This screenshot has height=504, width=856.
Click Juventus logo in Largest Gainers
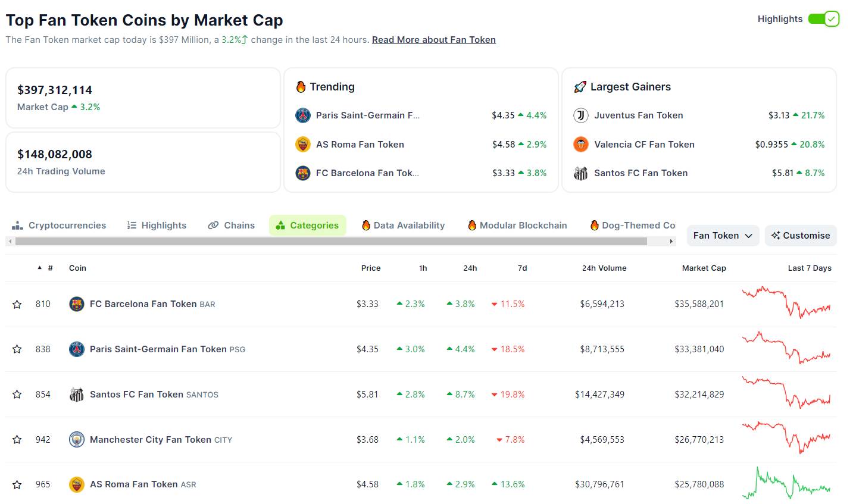coord(581,115)
